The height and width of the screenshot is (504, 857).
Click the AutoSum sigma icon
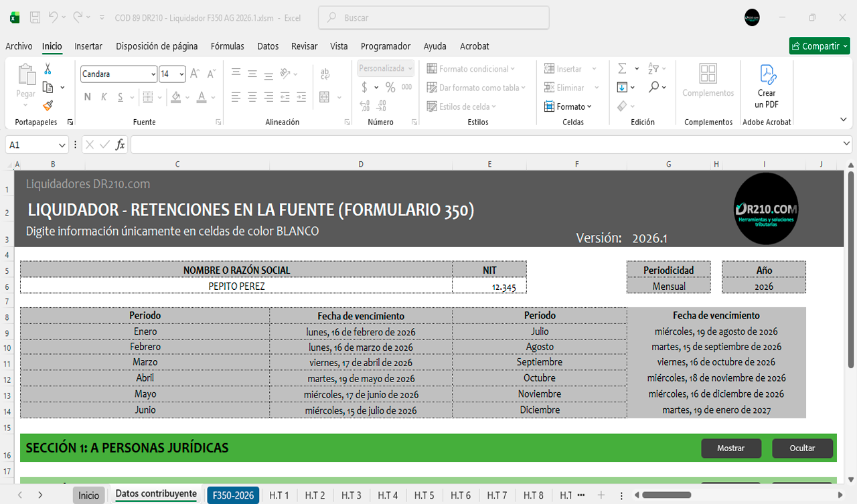click(622, 68)
